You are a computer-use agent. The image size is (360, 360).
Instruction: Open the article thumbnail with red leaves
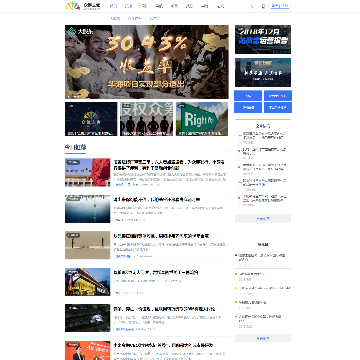[88, 172]
